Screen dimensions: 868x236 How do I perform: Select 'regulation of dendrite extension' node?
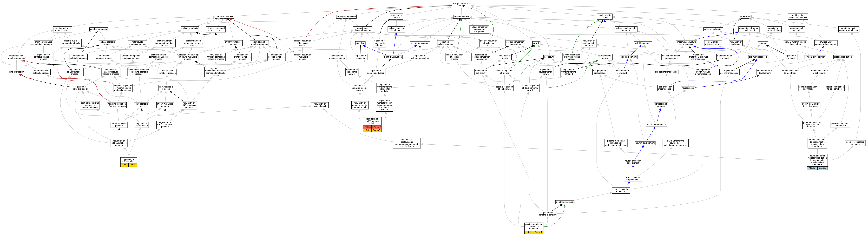click(x=547, y=214)
